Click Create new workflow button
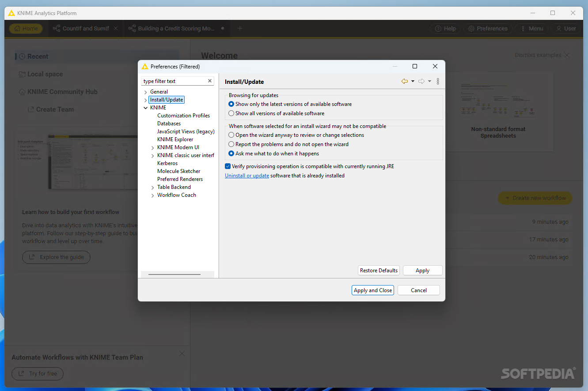The height and width of the screenshot is (391, 588). pyautogui.click(x=535, y=198)
